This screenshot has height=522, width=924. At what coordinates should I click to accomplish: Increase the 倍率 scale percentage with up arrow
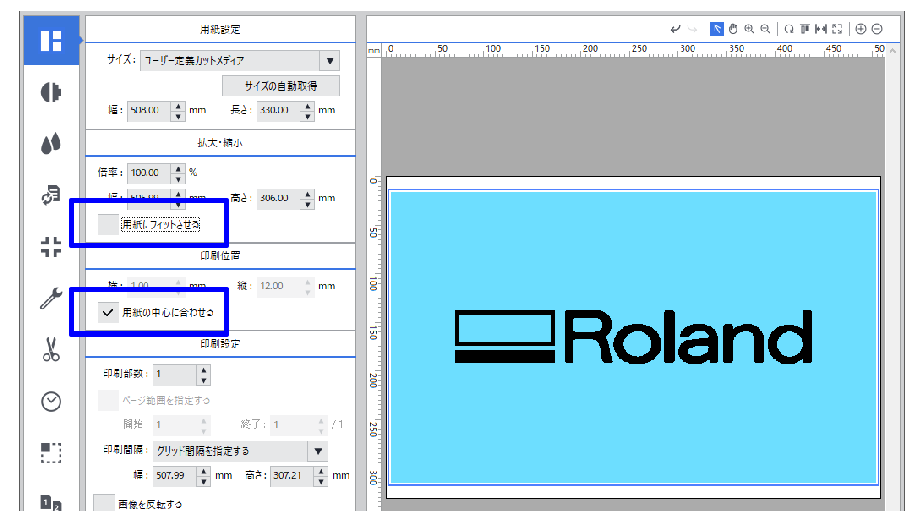(x=179, y=168)
